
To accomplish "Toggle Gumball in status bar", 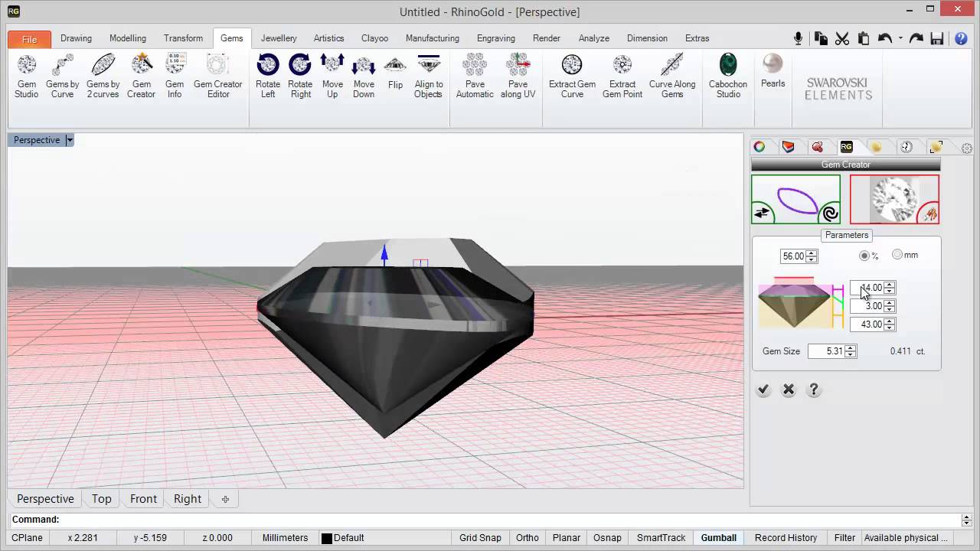I will [719, 538].
